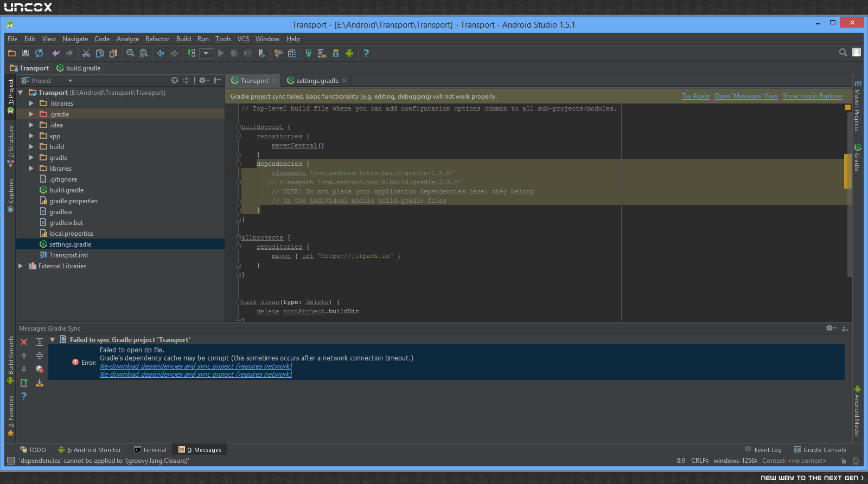Expand the .idea folder
Screen dimensions: 868x484
coord(31,125)
